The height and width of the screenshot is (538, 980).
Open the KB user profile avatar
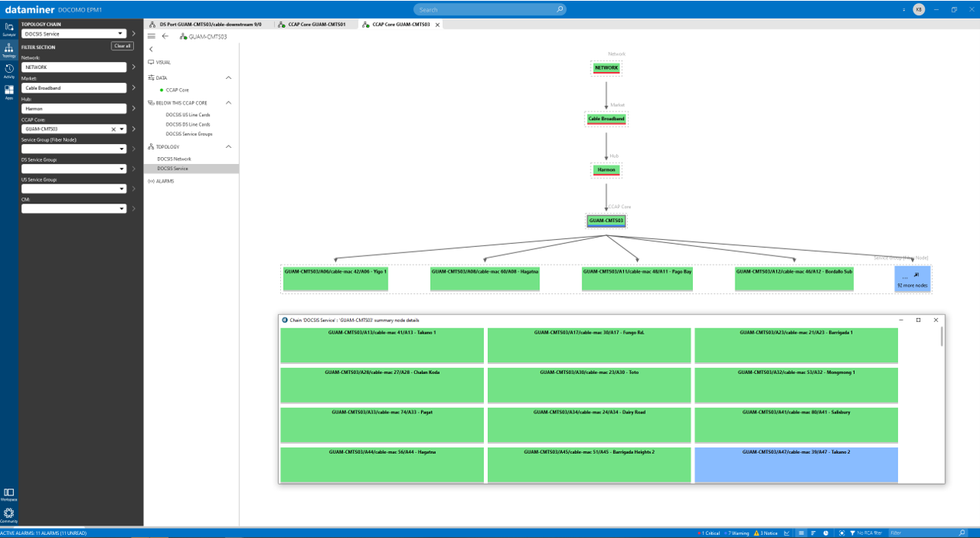[919, 9]
